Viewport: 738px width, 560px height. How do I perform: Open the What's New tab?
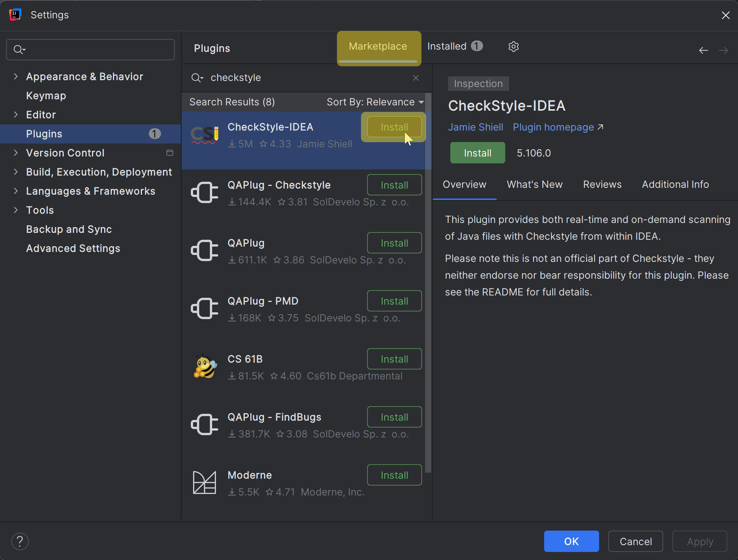[x=535, y=185]
